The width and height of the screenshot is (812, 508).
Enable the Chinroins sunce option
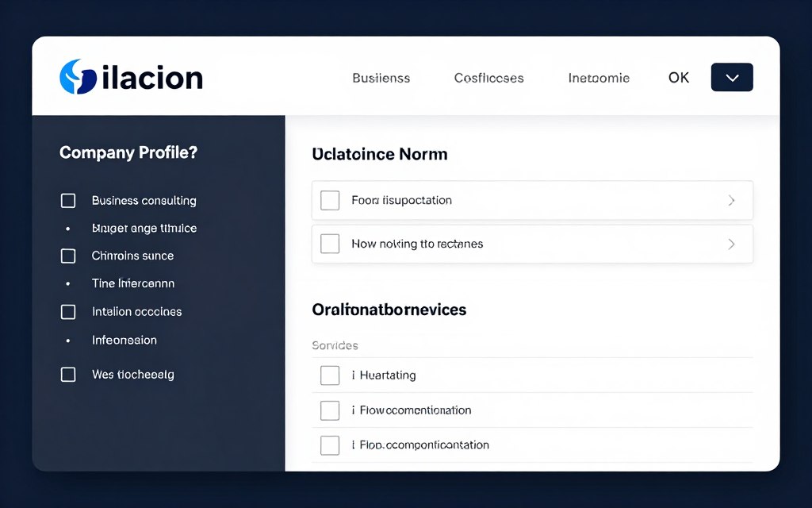(68, 256)
